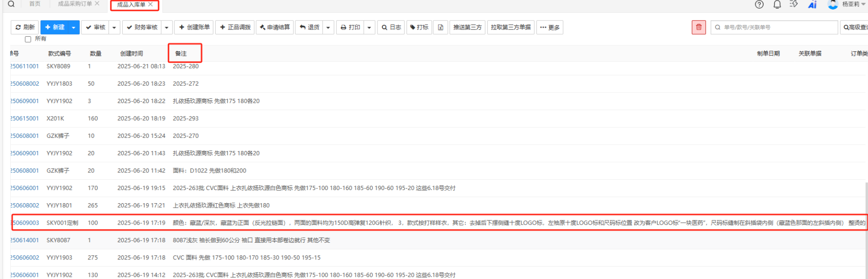Image resolution: width=868 pixels, height=279 pixels.
Task: Open the notification bell
Action: tap(777, 5)
